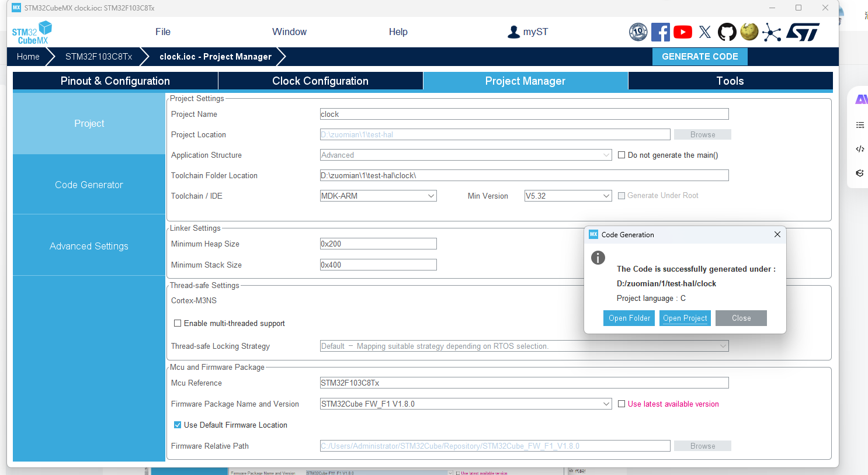The image size is (868, 475).
Task: Click the Firmware Relative Path field
Action: pos(495,446)
